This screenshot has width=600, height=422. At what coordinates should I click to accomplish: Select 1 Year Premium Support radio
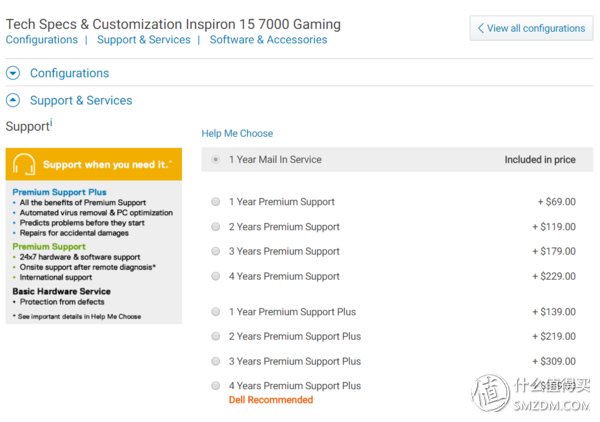pyautogui.click(x=216, y=202)
